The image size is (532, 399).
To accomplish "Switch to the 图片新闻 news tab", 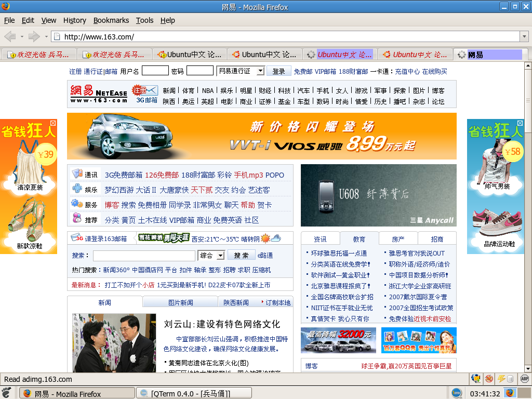I will click(x=180, y=302).
